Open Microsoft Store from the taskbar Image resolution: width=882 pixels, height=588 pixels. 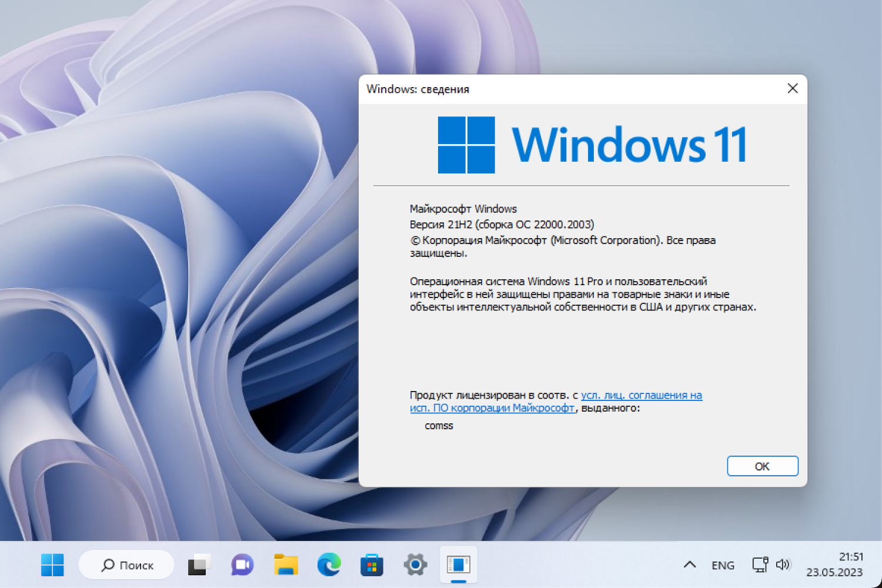tap(372, 565)
